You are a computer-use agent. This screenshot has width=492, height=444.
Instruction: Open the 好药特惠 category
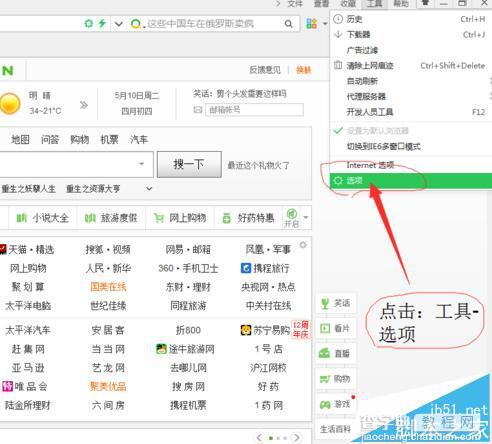(248, 218)
